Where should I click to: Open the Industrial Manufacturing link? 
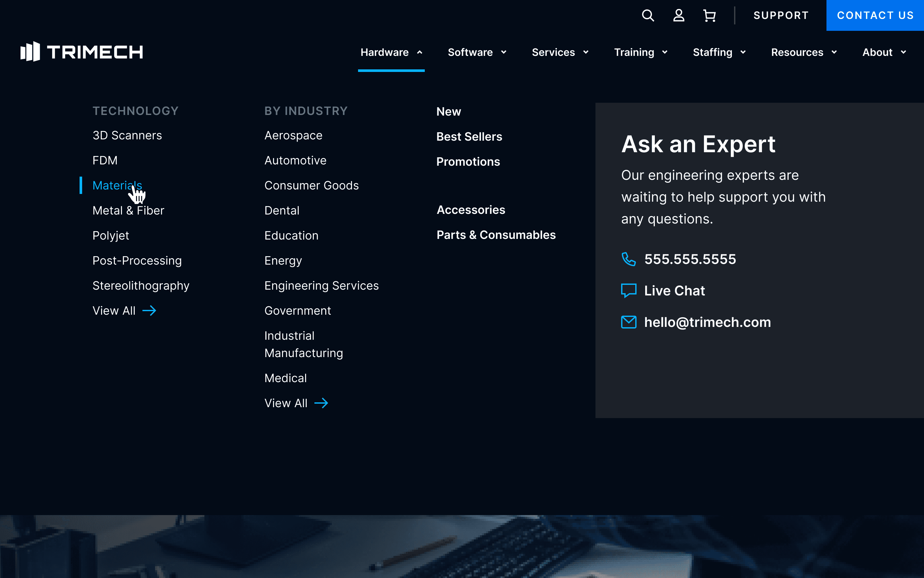304,345
